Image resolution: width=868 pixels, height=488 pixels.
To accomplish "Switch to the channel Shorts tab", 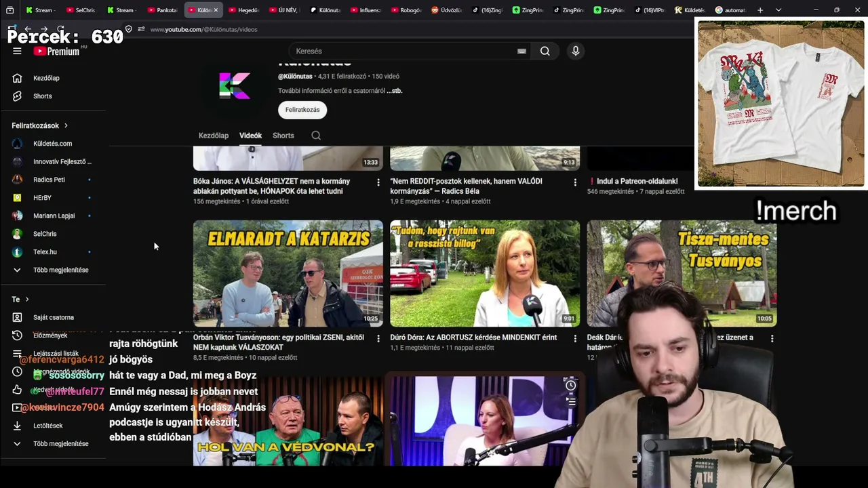I will pos(283,136).
